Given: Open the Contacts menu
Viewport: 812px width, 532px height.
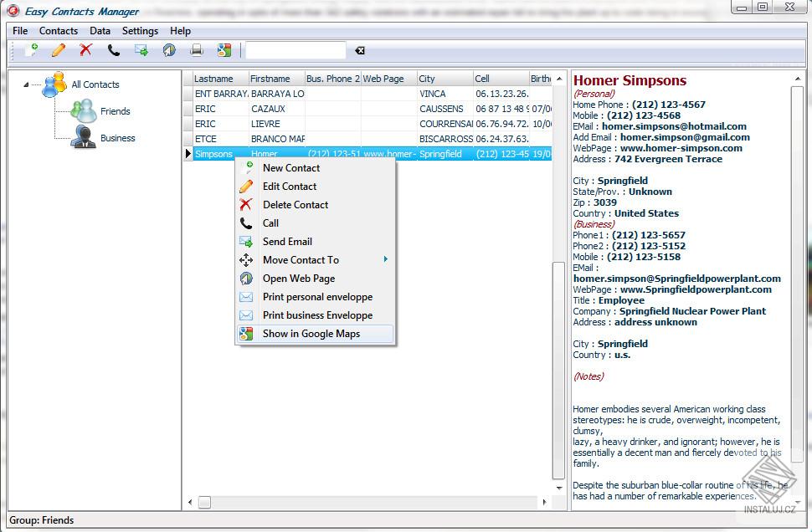Looking at the screenshot, I should [x=59, y=30].
